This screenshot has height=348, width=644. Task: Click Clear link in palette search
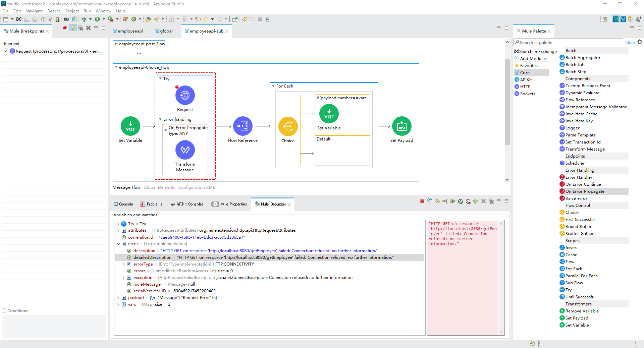click(630, 42)
